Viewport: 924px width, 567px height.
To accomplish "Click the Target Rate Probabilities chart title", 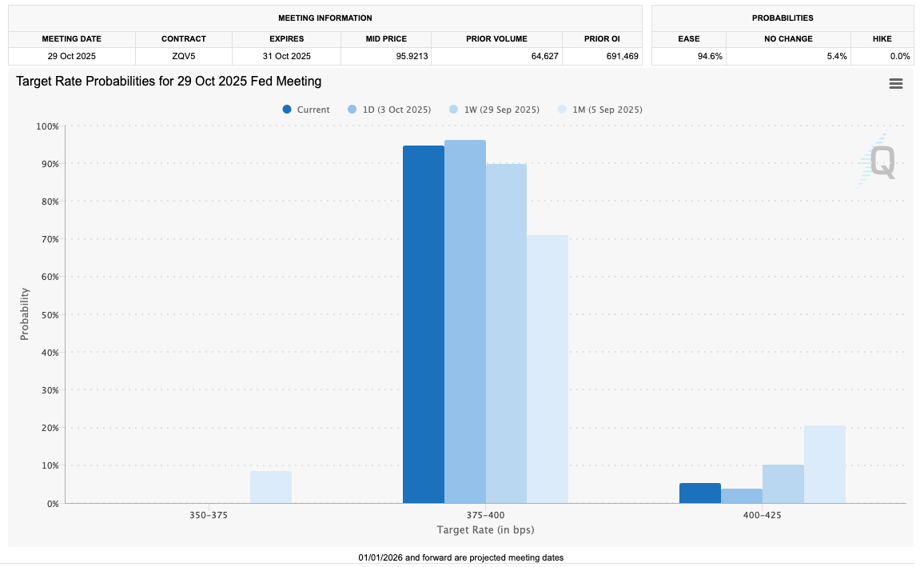I will pyautogui.click(x=169, y=82).
